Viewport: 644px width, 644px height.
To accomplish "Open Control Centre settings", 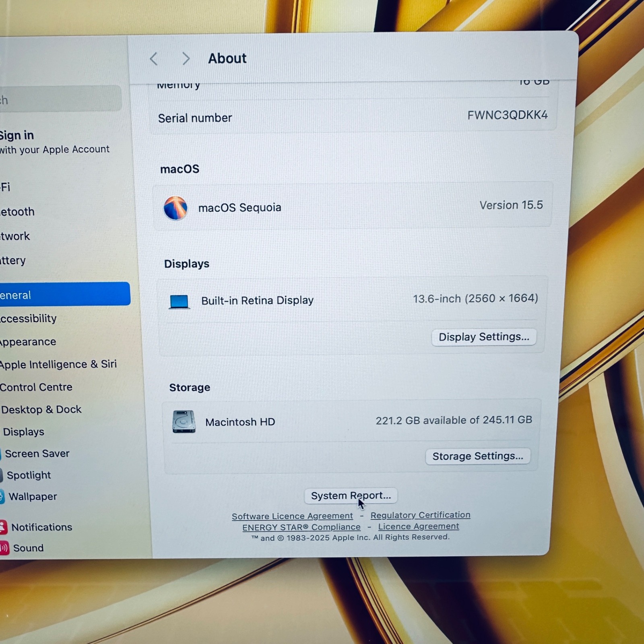I will point(36,387).
